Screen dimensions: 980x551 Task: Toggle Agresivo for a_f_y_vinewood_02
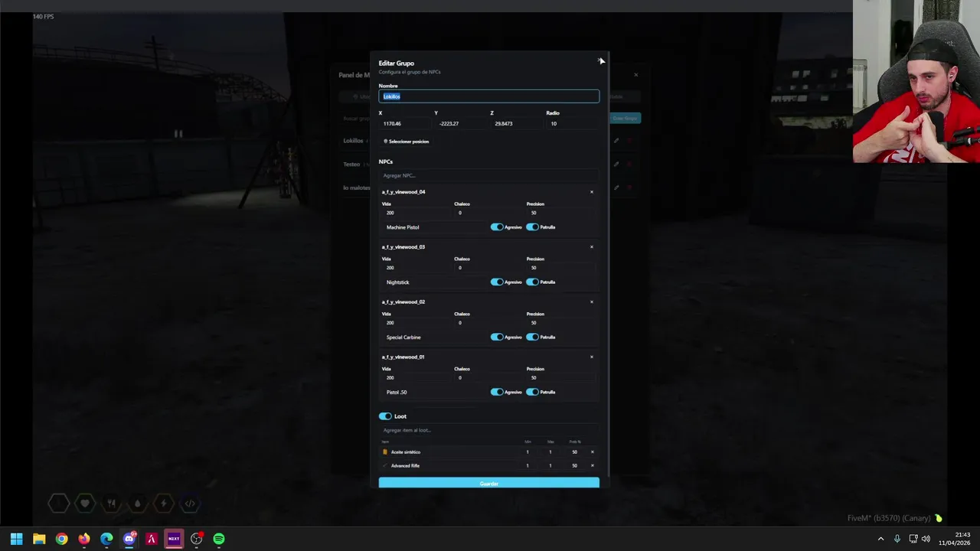point(497,337)
